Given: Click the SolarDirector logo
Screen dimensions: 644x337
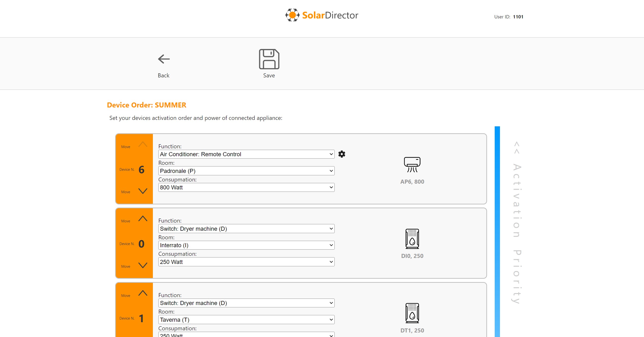Looking at the screenshot, I should click(322, 15).
